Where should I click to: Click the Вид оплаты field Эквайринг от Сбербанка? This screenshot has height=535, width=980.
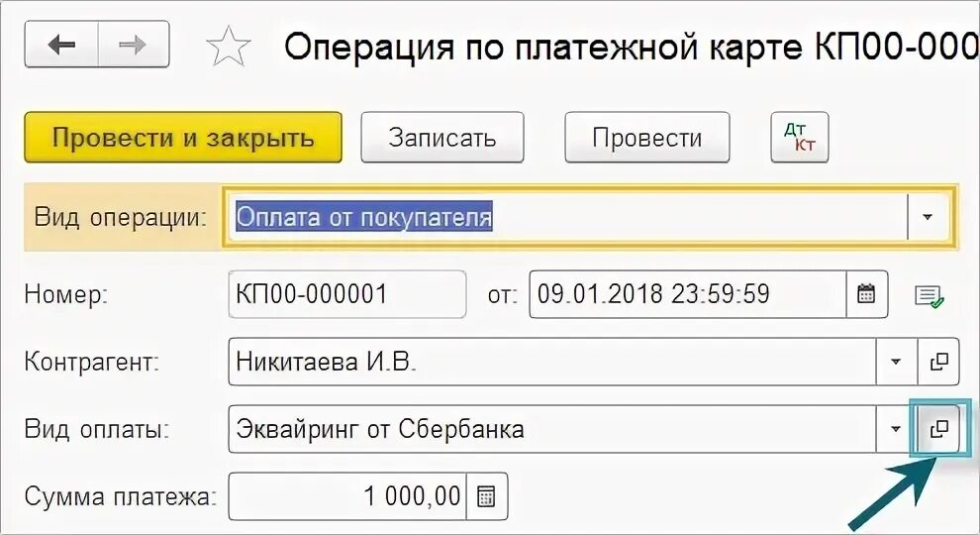(552, 429)
